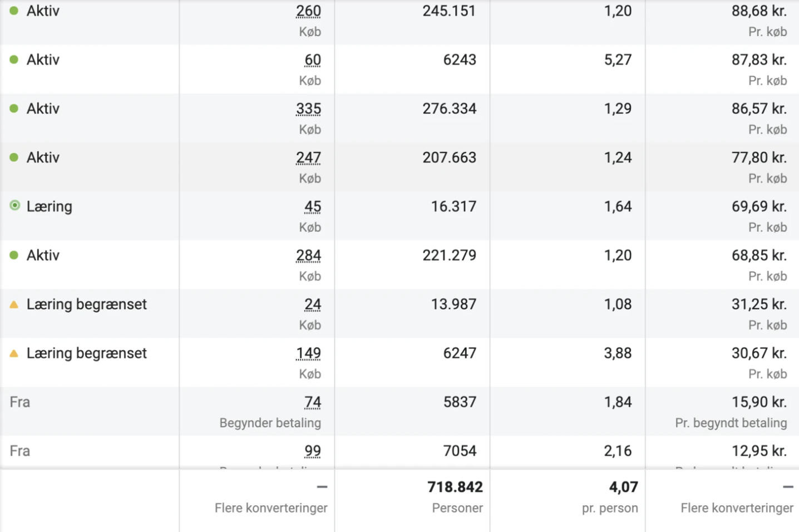Click the 276.334 reach value
This screenshot has width=799, height=532.
[449, 109]
